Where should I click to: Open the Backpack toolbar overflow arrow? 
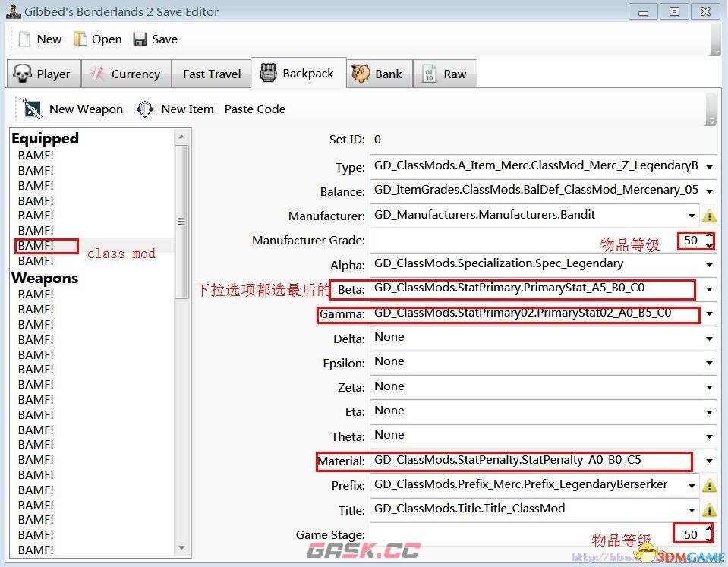point(711,121)
